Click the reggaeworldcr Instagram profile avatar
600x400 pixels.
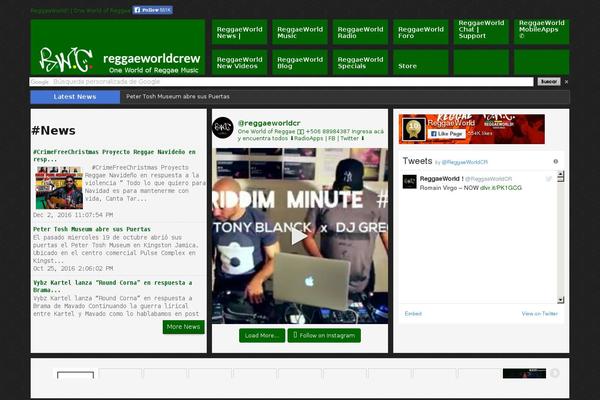tap(223, 127)
